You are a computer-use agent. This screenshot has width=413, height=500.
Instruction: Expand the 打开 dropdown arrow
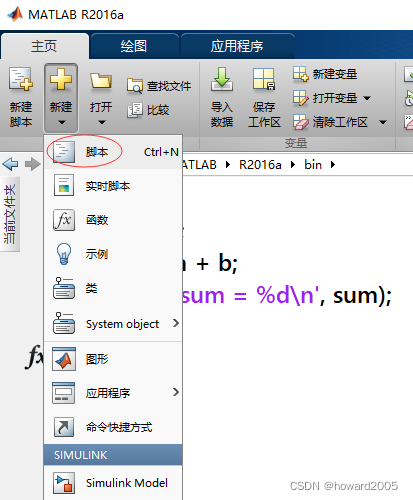102,122
